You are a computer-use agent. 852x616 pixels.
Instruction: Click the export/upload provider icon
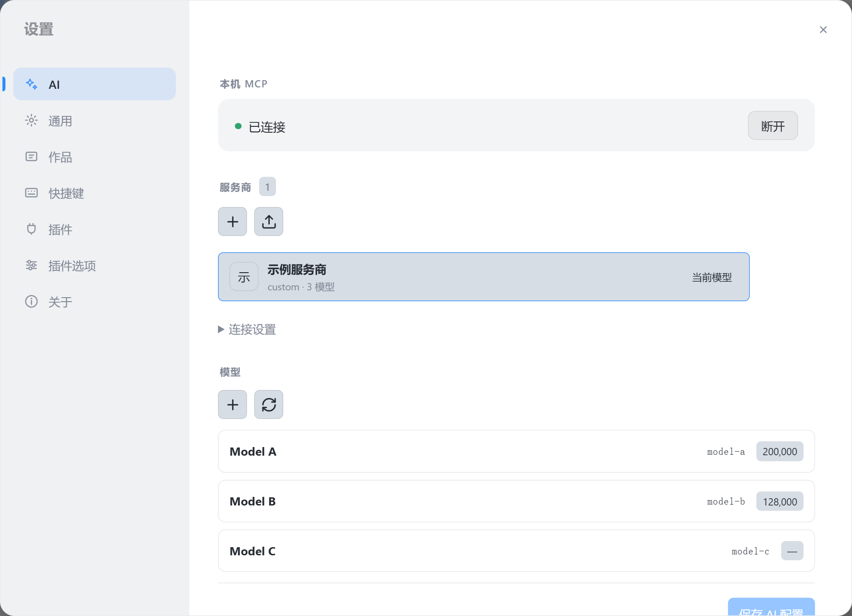point(269,221)
